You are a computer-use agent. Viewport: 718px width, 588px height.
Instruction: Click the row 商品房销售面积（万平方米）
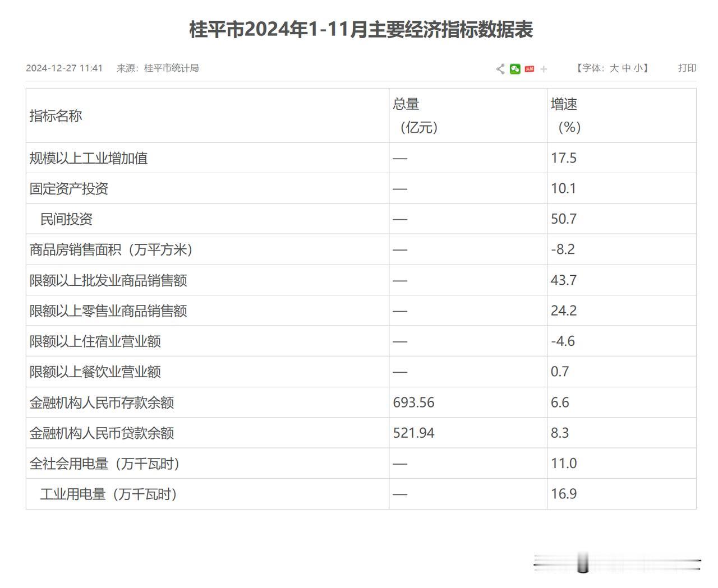[x=361, y=249]
